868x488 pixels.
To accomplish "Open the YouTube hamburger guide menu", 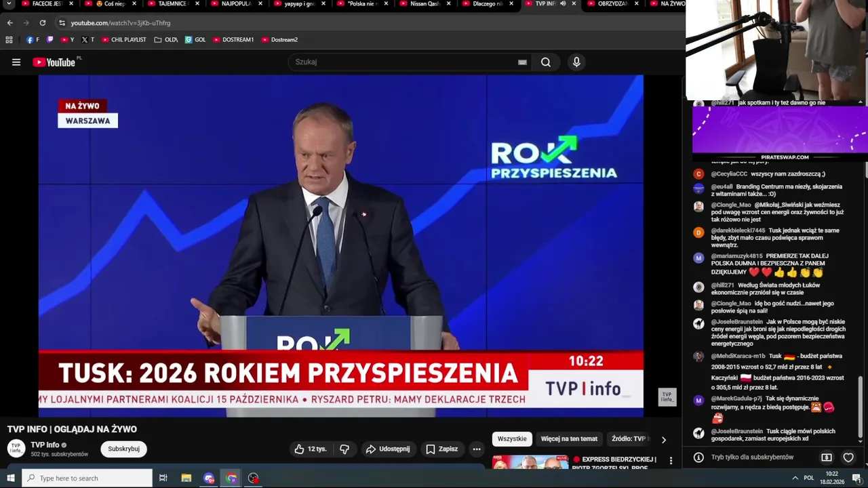I will [16, 62].
